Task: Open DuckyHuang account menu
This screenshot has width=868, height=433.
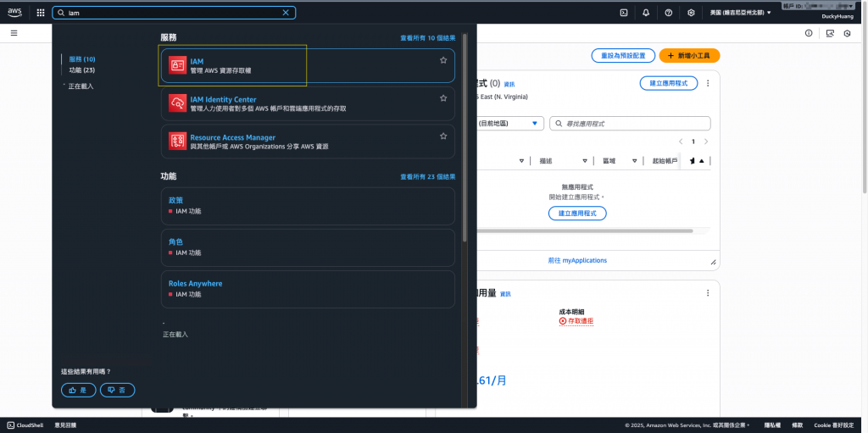Action: 836,17
